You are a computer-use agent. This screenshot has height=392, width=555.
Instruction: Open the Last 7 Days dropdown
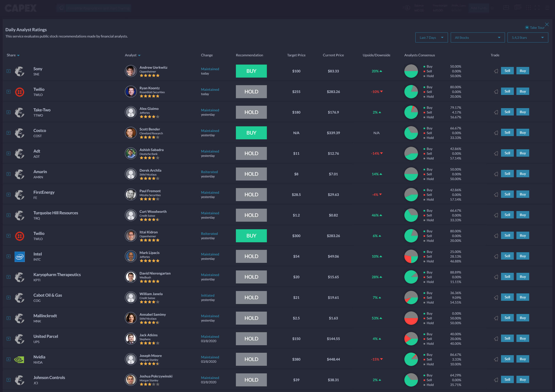(431, 38)
